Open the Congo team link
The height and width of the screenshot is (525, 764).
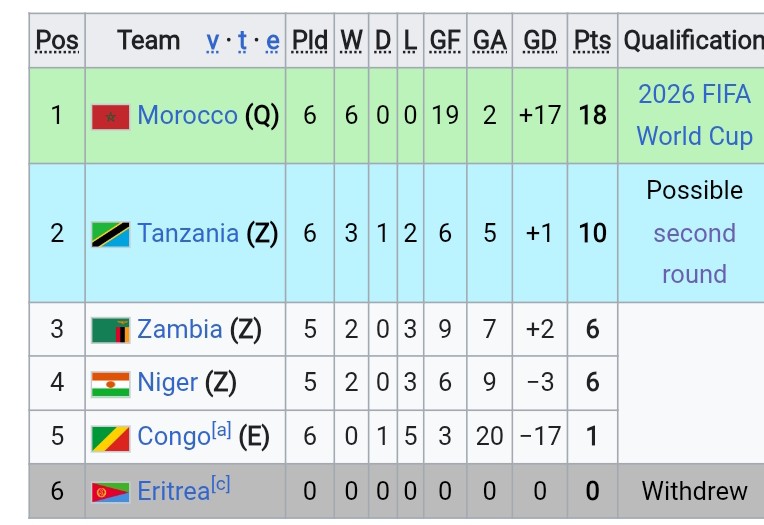[x=174, y=436]
